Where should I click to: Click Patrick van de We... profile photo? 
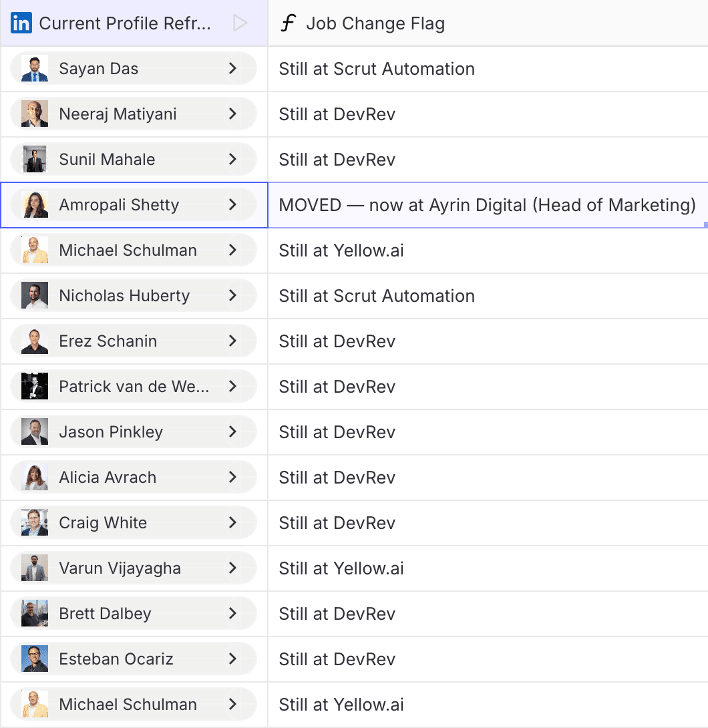click(x=35, y=386)
